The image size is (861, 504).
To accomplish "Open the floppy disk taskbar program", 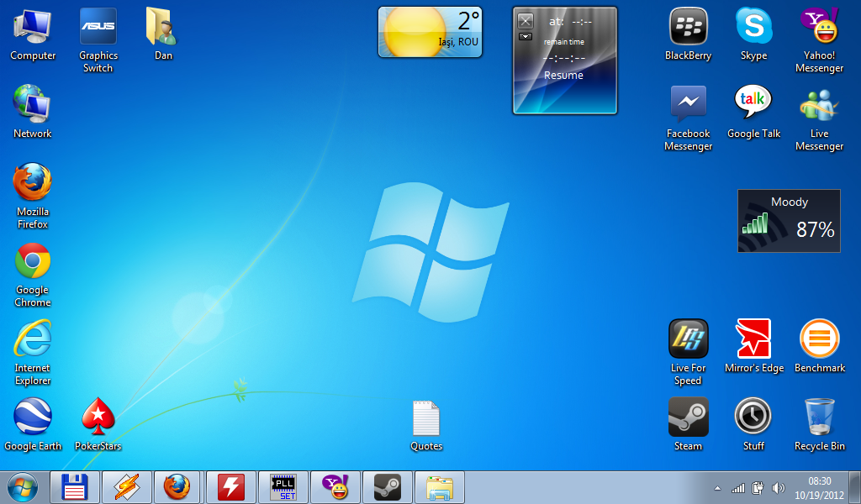I will 75,487.
